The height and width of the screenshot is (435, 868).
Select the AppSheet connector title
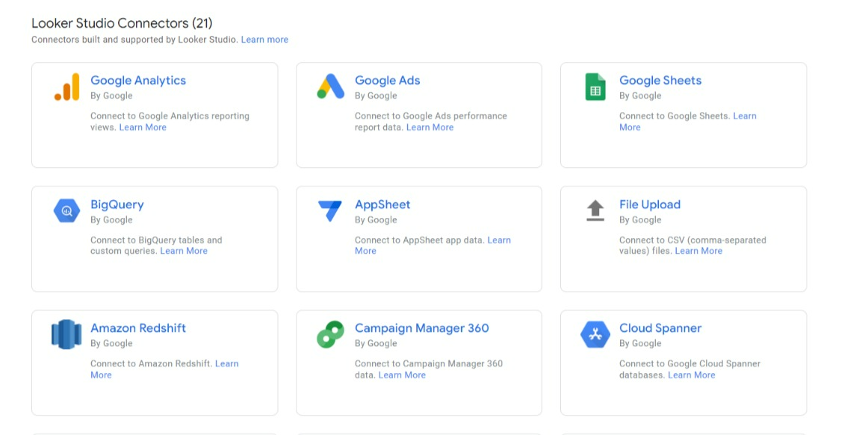coord(382,204)
